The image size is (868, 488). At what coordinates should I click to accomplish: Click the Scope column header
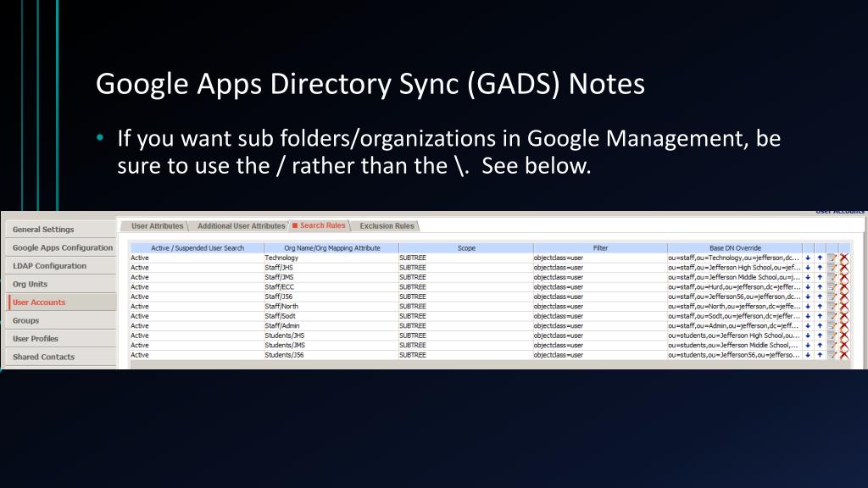pyautogui.click(x=466, y=248)
